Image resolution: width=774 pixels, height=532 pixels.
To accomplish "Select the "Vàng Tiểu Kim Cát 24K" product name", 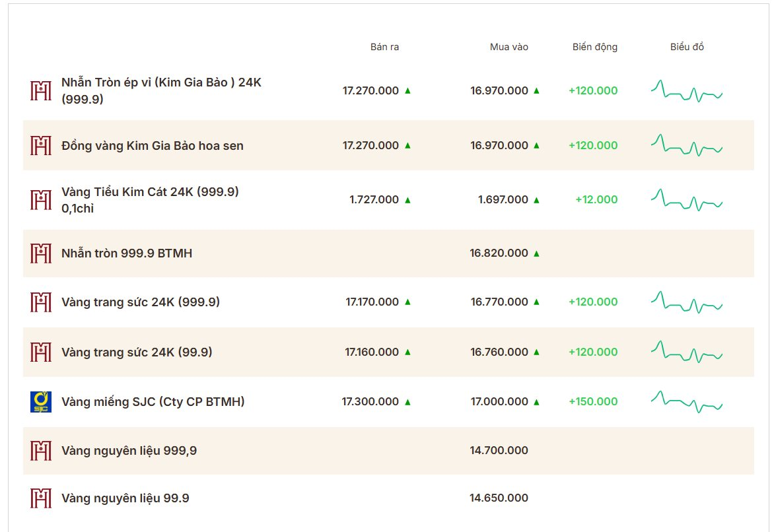I will pyautogui.click(x=150, y=192).
